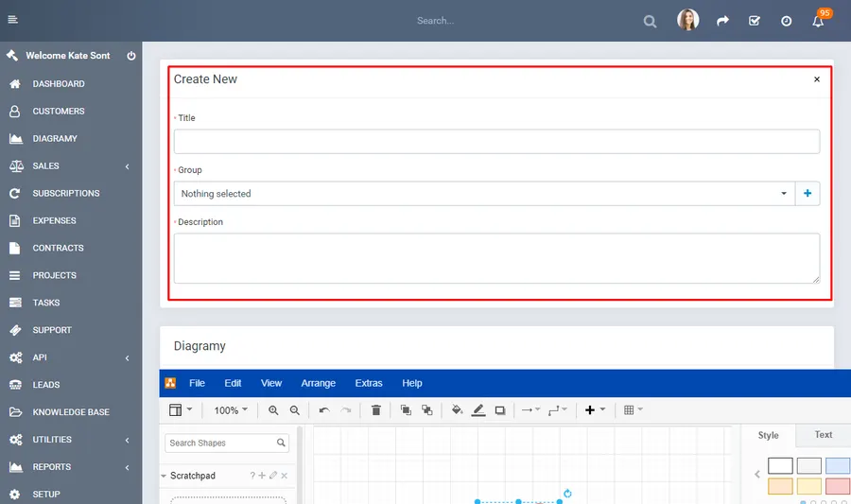Click the Redo arrow icon
Screen dimensions: 851x504
[x=346, y=410]
